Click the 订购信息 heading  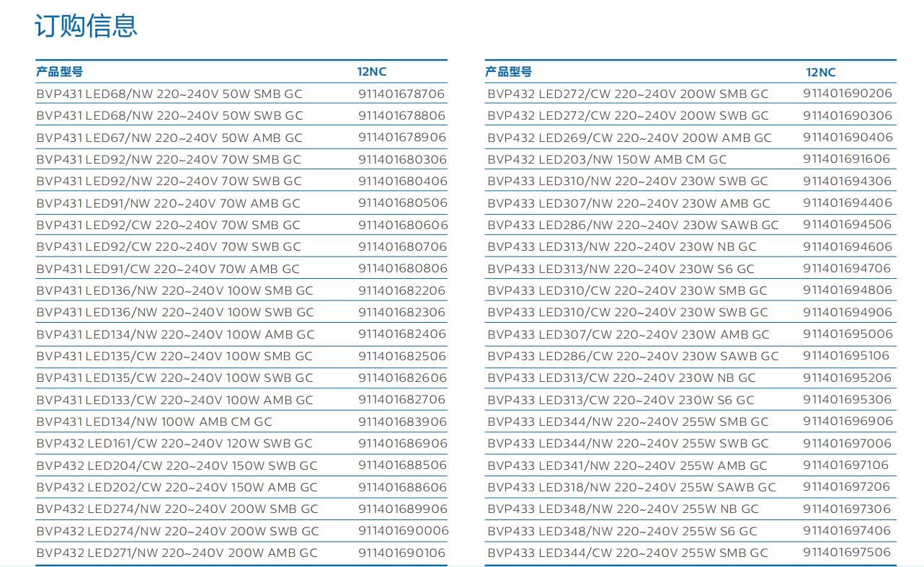(86, 26)
